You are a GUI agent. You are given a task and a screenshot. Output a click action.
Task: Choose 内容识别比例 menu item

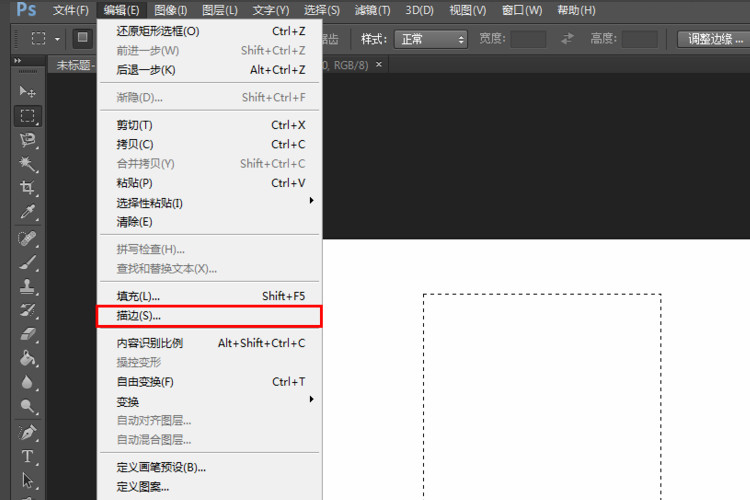coord(210,343)
